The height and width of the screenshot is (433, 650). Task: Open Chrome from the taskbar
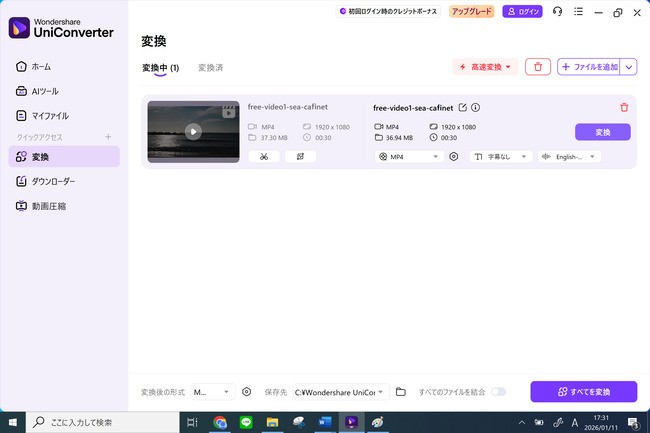[x=220, y=422]
